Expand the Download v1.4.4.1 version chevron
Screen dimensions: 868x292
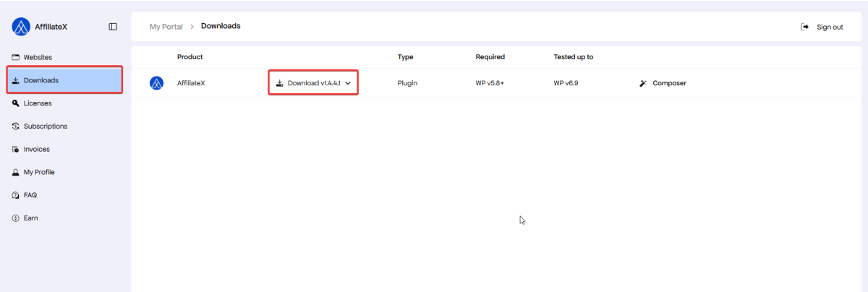tap(348, 83)
